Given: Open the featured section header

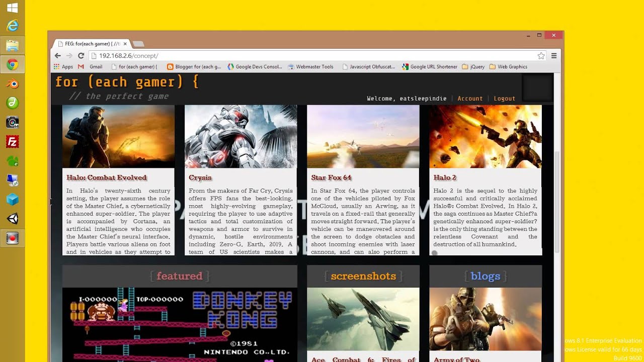Looking at the screenshot, I should click(180, 276).
